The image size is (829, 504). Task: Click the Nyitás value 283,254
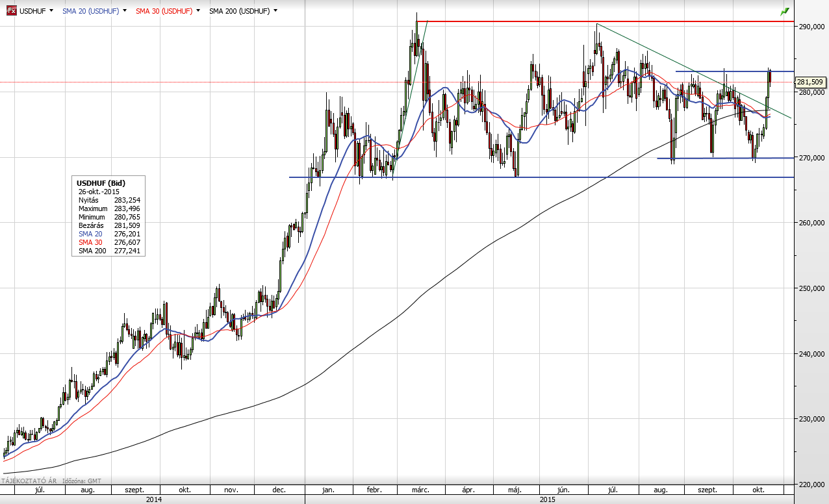[127, 201]
